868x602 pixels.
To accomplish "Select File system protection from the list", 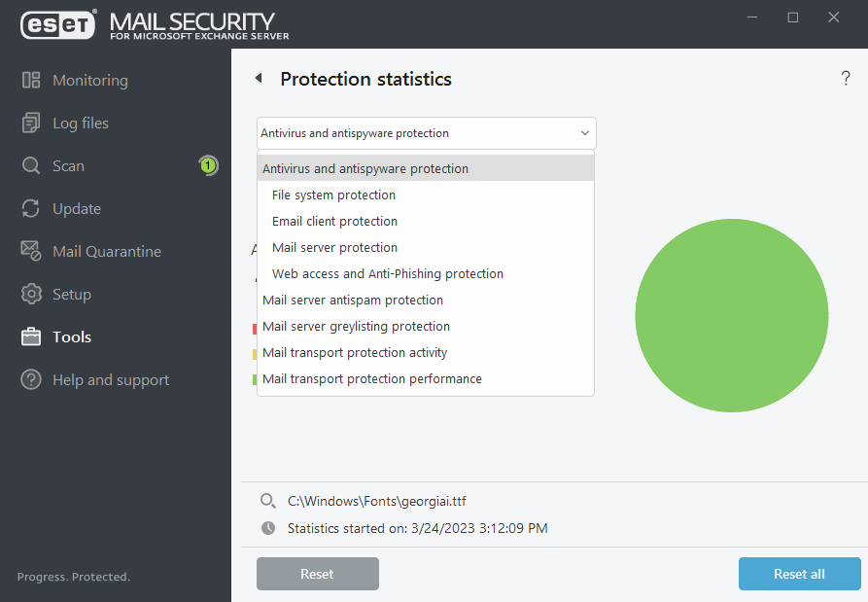I will coord(333,195).
